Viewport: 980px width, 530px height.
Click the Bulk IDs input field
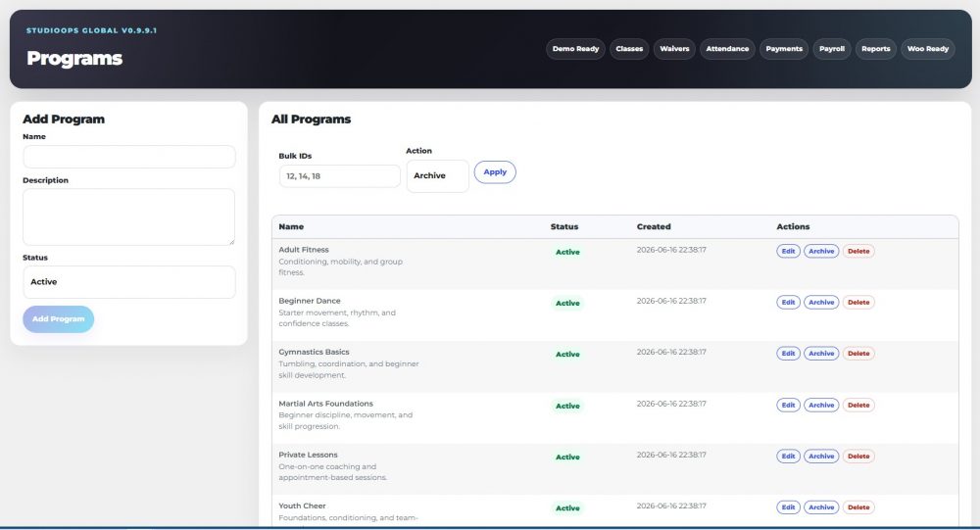339,176
